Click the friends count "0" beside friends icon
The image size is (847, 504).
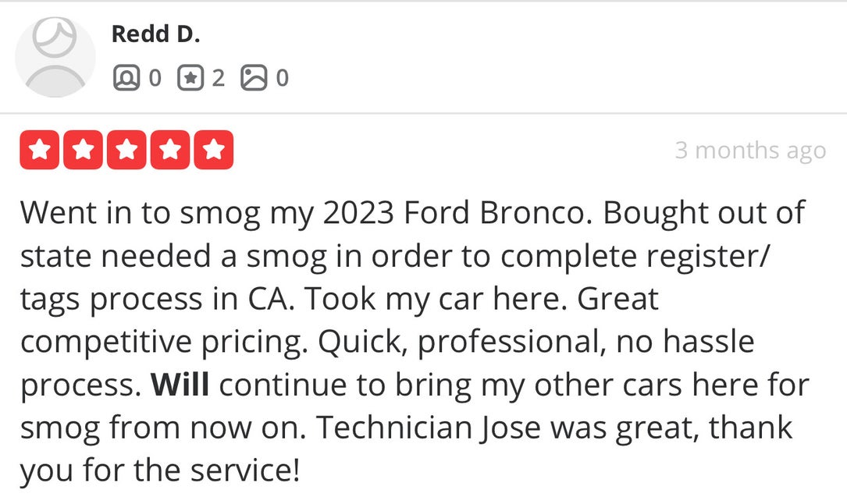pyautogui.click(x=155, y=77)
